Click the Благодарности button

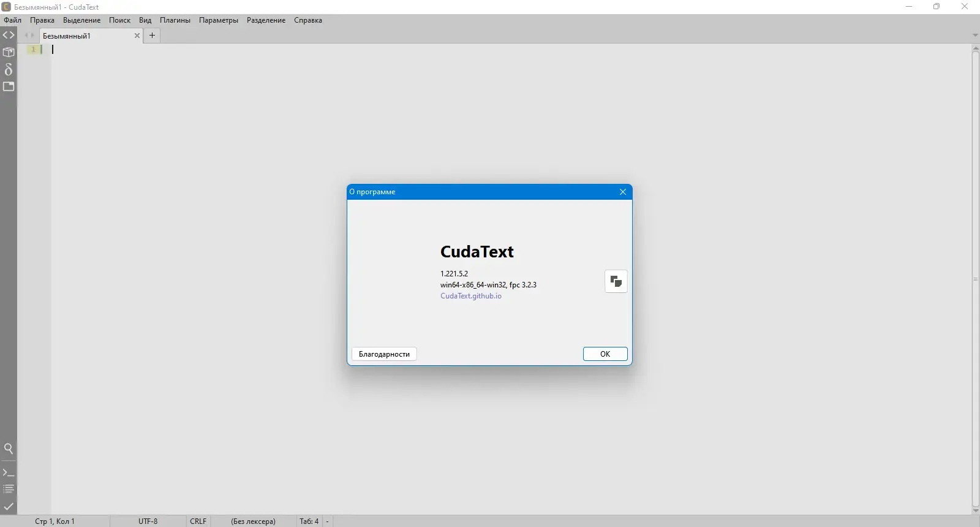384,354
